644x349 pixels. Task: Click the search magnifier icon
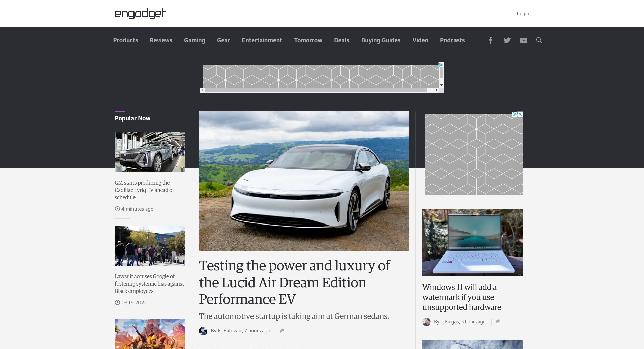coord(539,40)
